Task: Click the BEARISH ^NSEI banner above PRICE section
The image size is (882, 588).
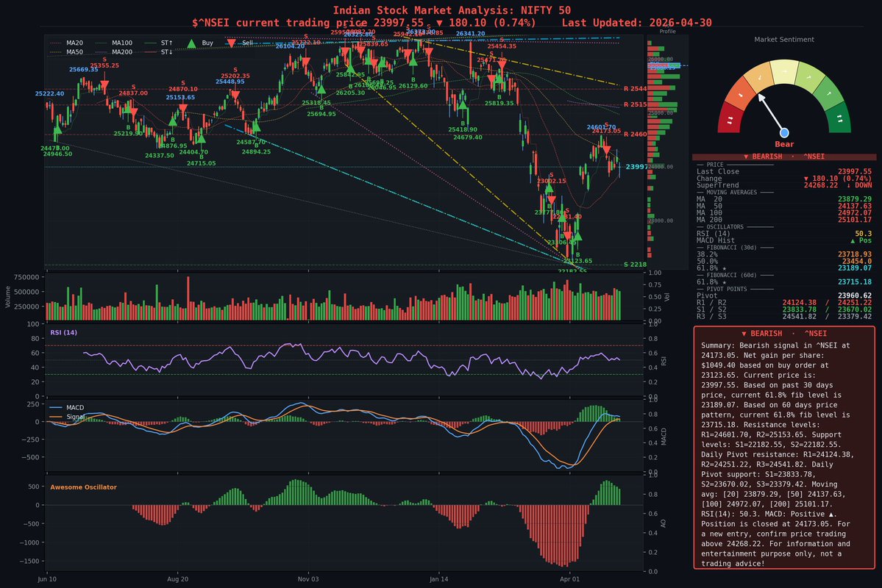Action: click(x=784, y=157)
